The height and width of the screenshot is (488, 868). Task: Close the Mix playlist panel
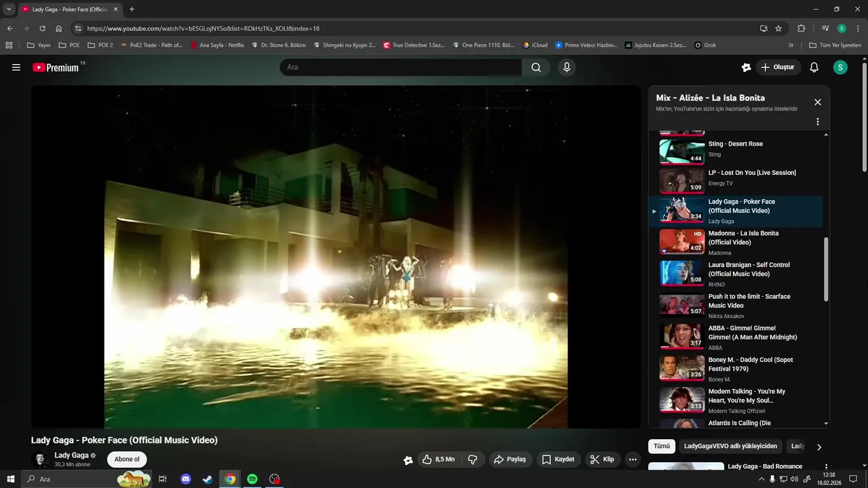pyautogui.click(x=818, y=102)
